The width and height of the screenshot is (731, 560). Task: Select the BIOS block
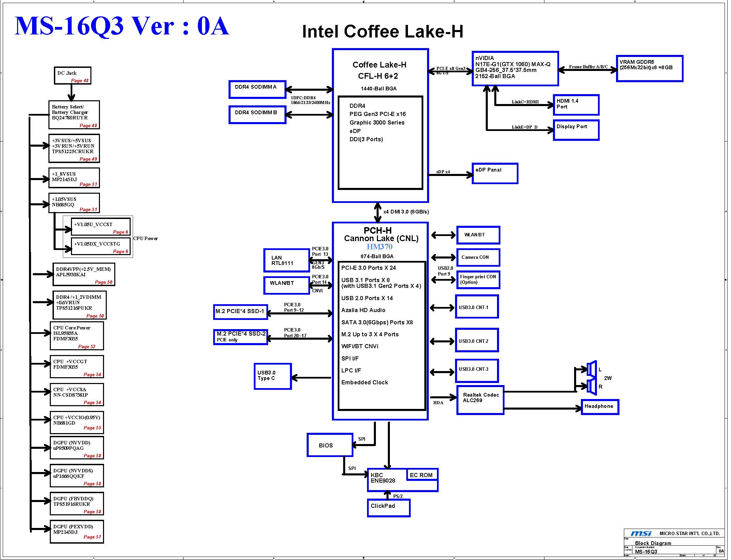click(x=330, y=445)
